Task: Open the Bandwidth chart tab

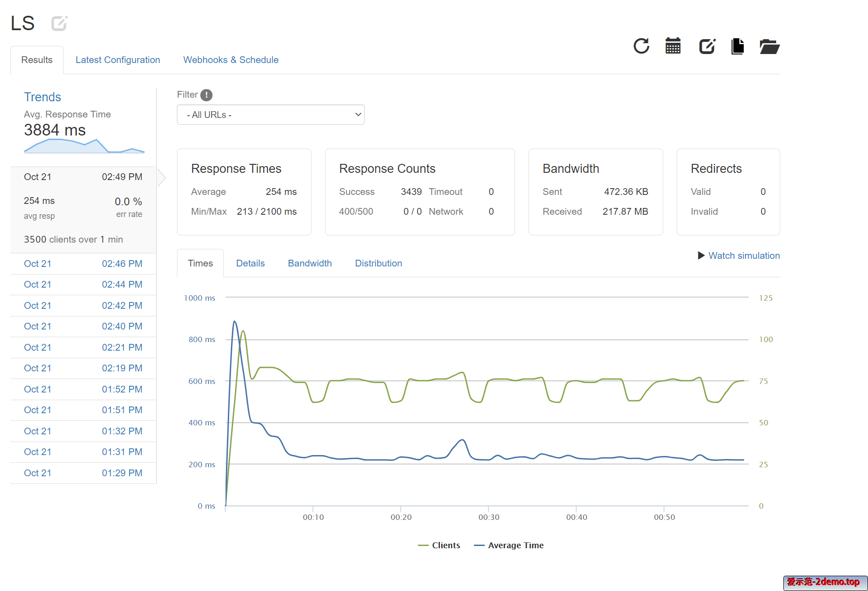Action: tap(310, 263)
